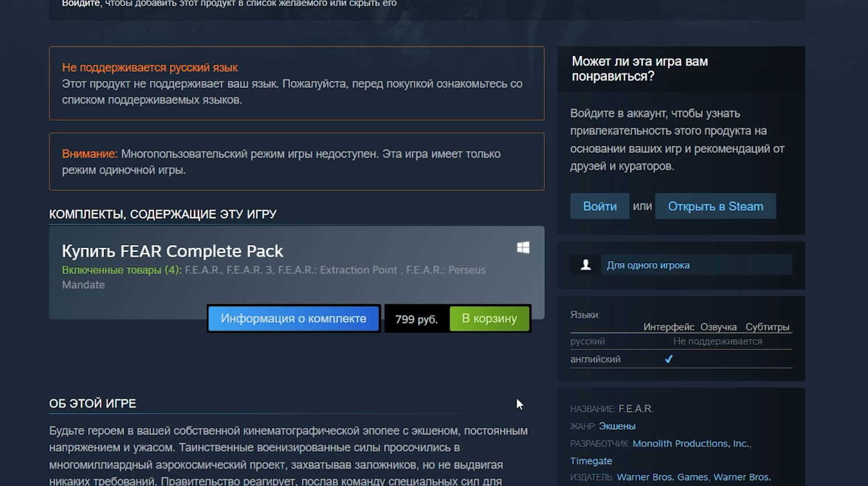
Task: Click the 'Информация о комплекте' button
Action: coord(293,318)
